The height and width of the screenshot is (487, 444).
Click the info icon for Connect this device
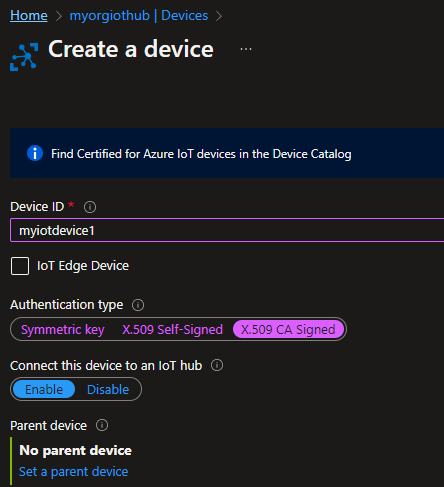point(217,365)
